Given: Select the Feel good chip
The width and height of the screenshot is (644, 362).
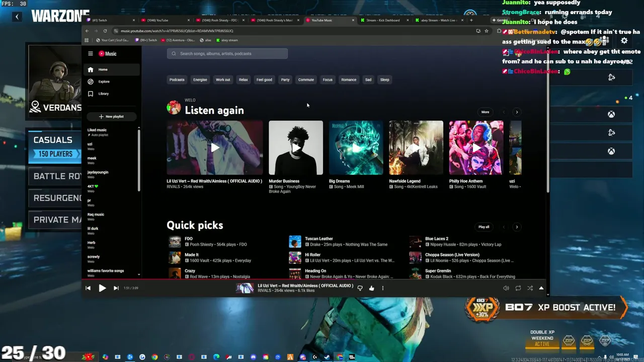Looking at the screenshot, I should click(x=264, y=79).
